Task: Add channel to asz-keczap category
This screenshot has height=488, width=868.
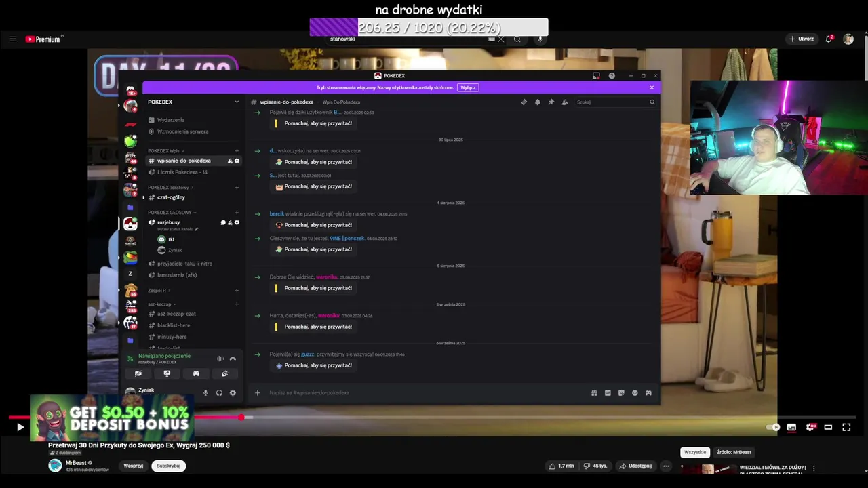Action: click(237, 304)
